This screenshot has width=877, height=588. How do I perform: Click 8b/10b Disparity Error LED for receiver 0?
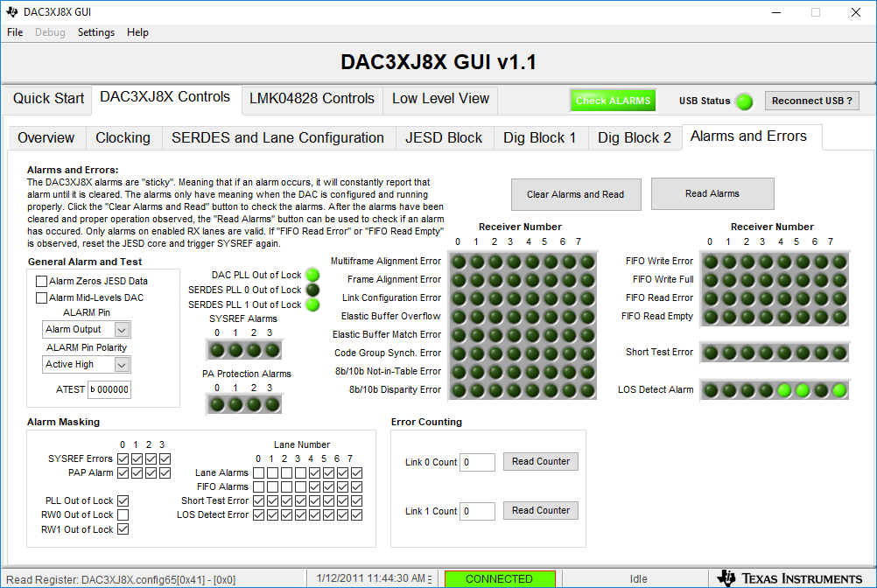(459, 391)
